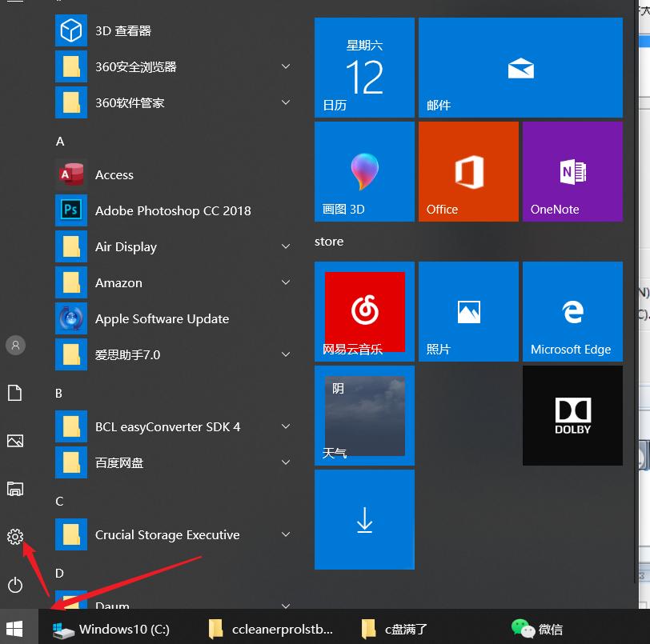Open the Dolby tile
Viewport: 650px width, 644px height.
(x=572, y=415)
